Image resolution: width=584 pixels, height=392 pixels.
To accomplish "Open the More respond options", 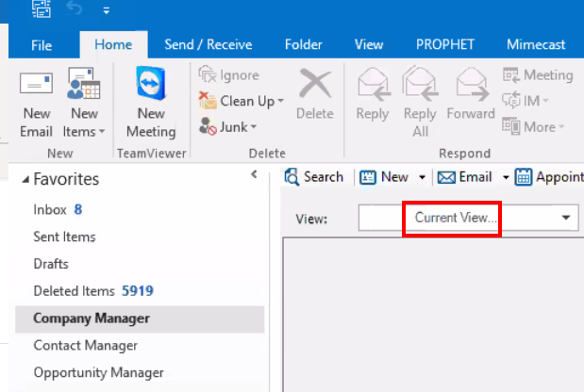I will (x=533, y=127).
